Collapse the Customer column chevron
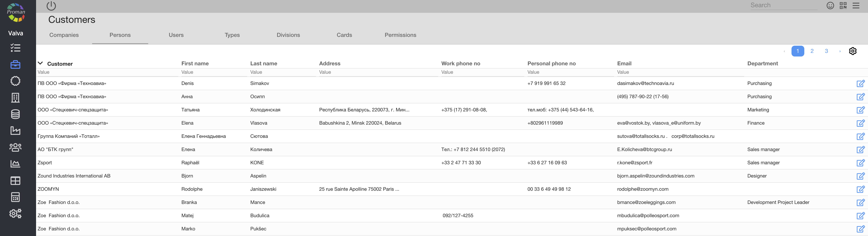The height and width of the screenshot is (236, 868). (x=40, y=63)
